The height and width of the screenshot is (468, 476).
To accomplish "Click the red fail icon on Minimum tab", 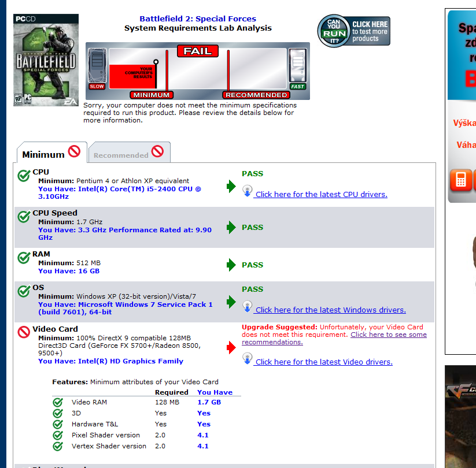I will [x=74, y=151].
